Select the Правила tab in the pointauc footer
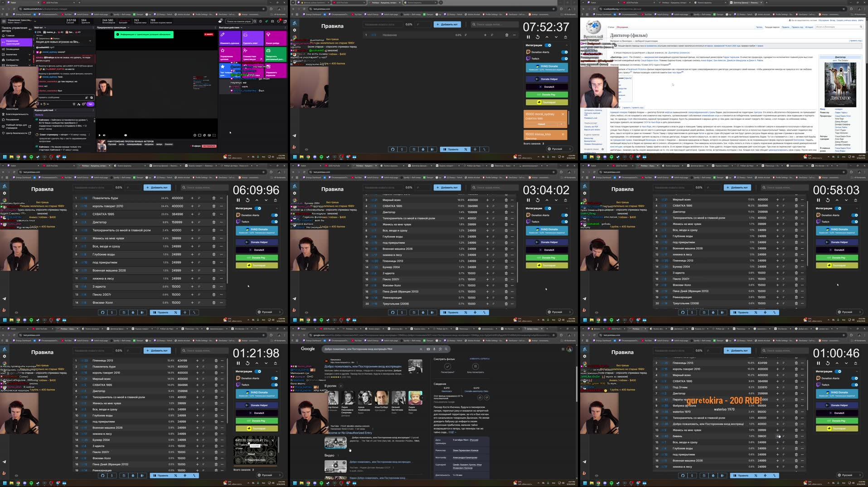The width and height of the screenshot is (868, 487). click(x=453, y=149)
